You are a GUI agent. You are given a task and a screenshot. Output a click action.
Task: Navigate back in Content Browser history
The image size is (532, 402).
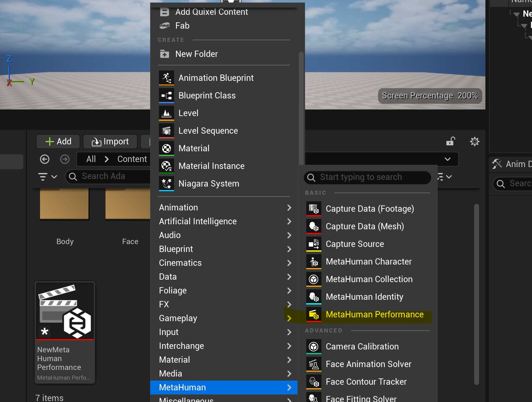(x=45, y=159)
